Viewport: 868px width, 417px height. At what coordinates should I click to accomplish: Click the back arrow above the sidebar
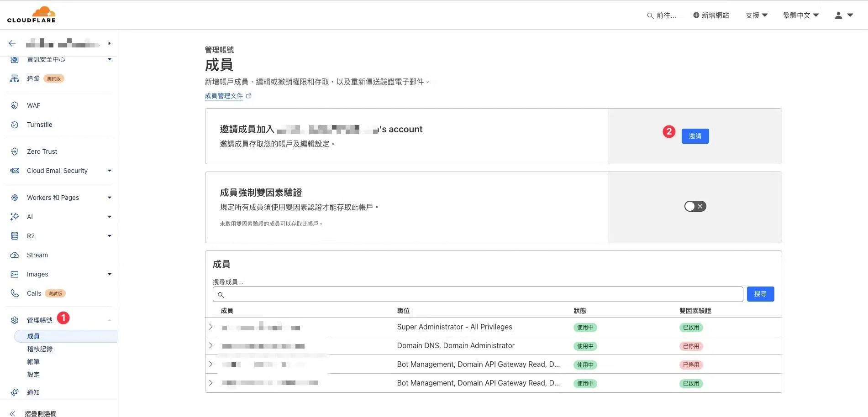click(x=12, y=43)
